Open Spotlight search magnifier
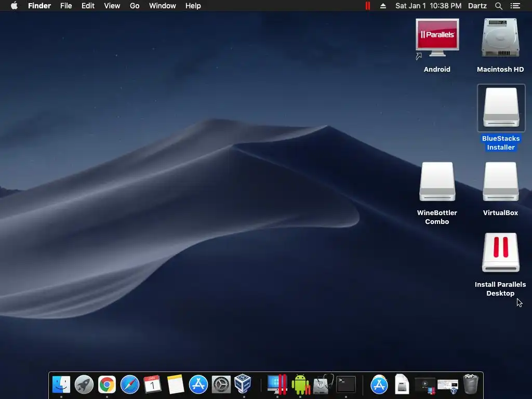This screenshot has height=399, width=532. click(x=498, y=6)
